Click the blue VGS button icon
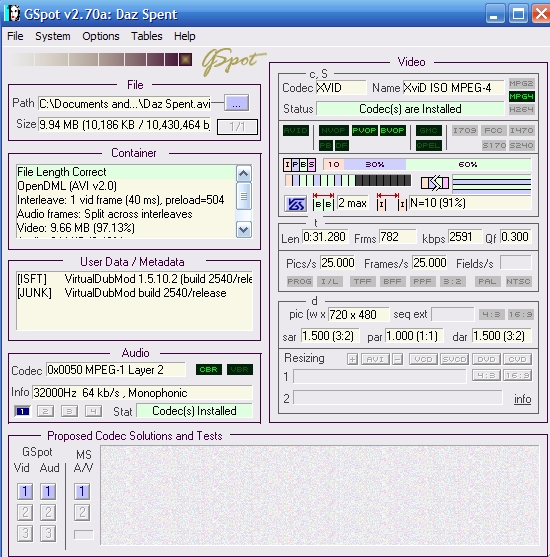 (x=296, y=204)
